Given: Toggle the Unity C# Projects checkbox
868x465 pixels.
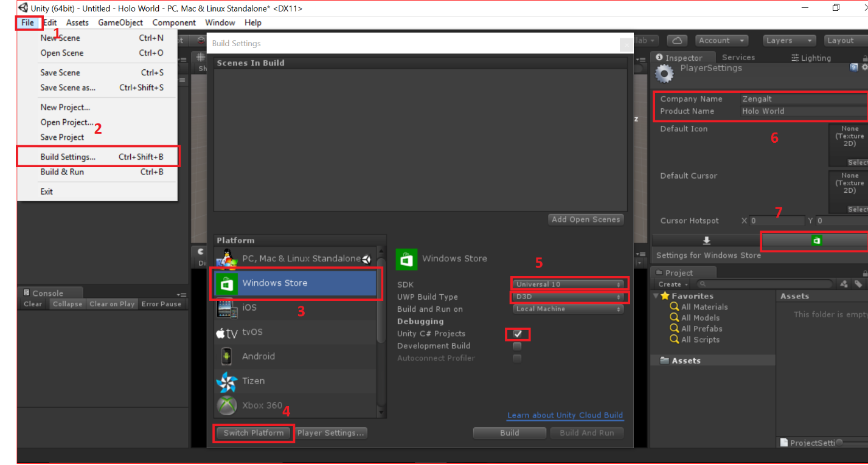Looking at the screenshot, I should pyautogui.click(x=517, y=334).
